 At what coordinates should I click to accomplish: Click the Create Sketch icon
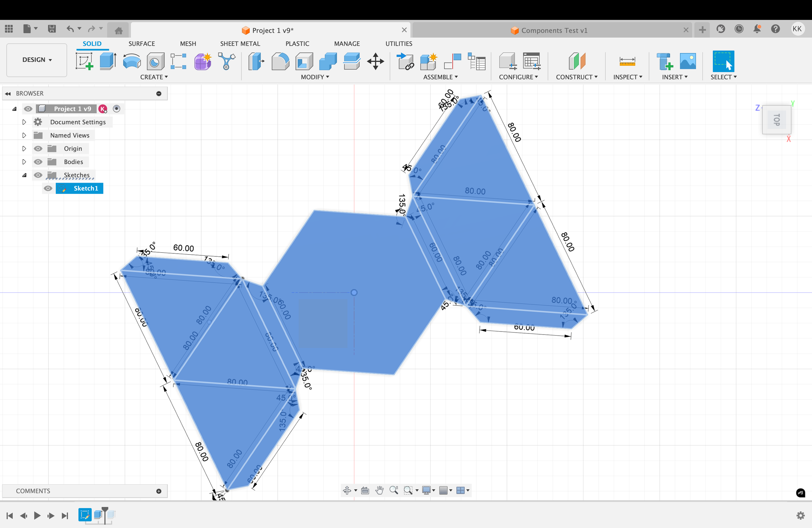(84, 62)
